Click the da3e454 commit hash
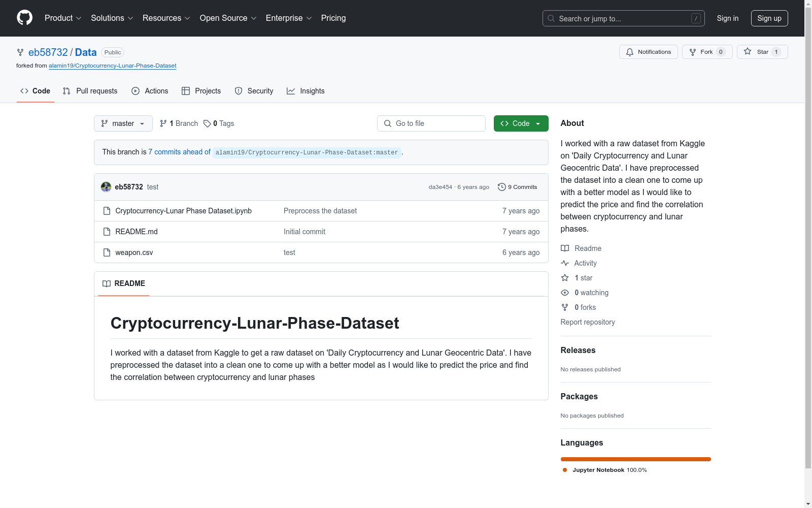The width and height of the screenshot is (812, 508). 440,187
